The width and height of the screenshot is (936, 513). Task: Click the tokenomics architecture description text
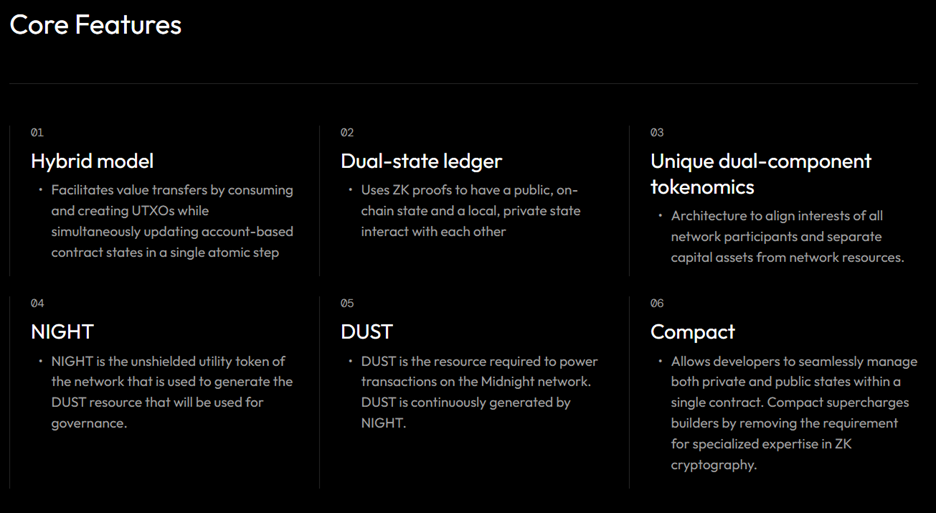click(x=787, y=236)
